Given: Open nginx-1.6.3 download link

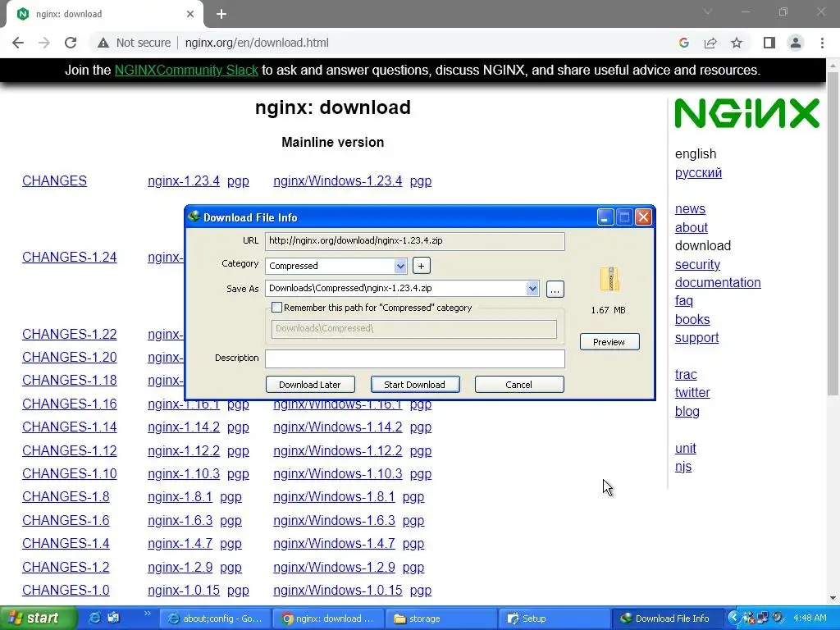Looking at the screenshot, I should pyautogui.click(x=180, y=520).
